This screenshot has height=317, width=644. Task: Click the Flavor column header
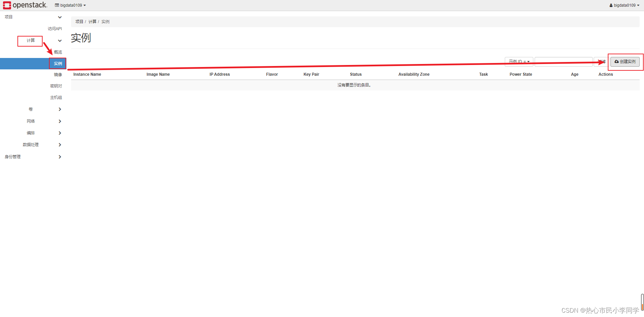272,74
